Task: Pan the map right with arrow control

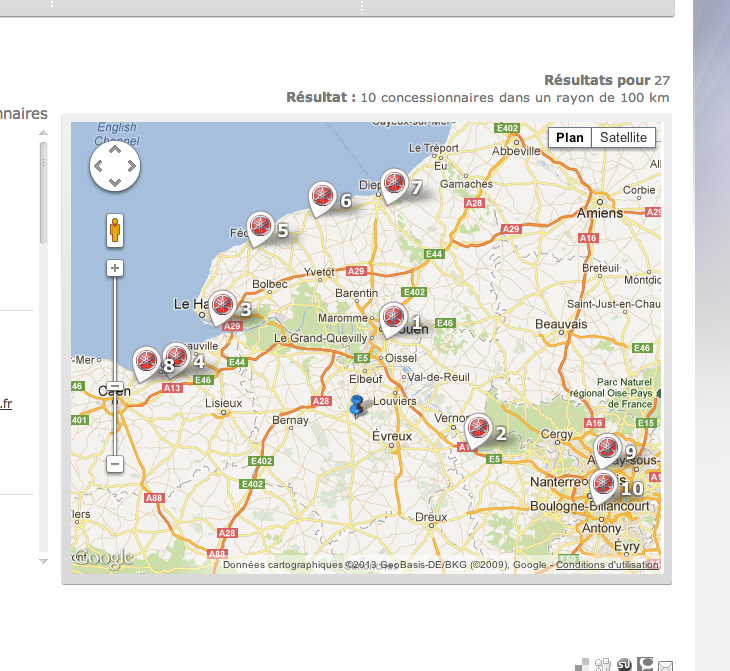Action: pos(131,167)
